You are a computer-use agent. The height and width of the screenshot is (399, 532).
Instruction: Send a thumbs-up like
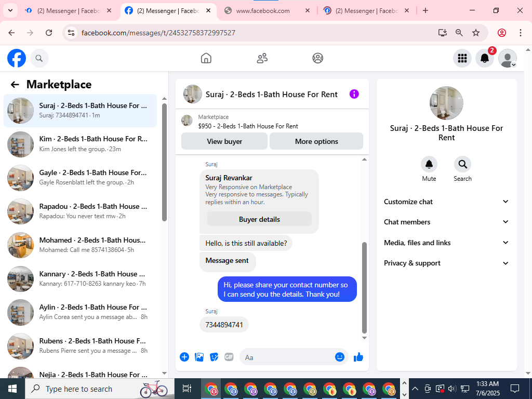[358, 357]
